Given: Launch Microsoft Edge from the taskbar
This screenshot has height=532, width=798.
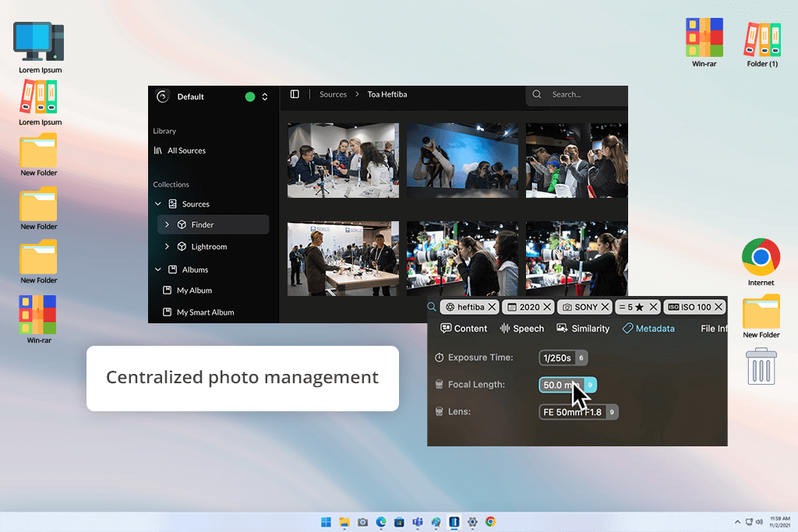Looking at the screenshot, I should click(381, 522).
